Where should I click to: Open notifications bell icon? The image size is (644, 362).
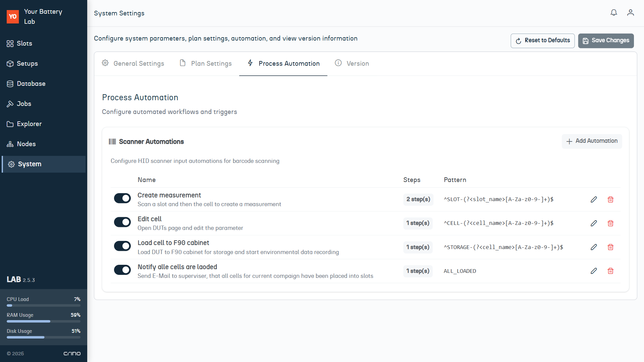point(613,13)
